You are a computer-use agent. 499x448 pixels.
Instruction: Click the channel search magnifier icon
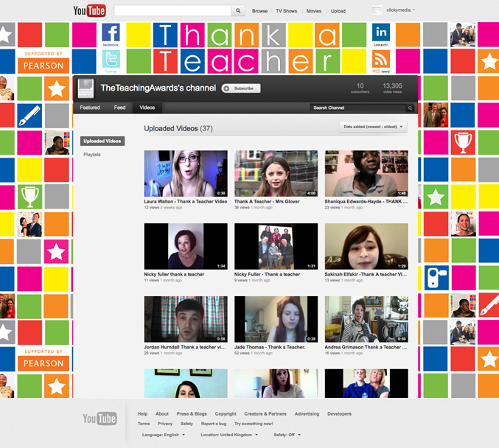411,108
